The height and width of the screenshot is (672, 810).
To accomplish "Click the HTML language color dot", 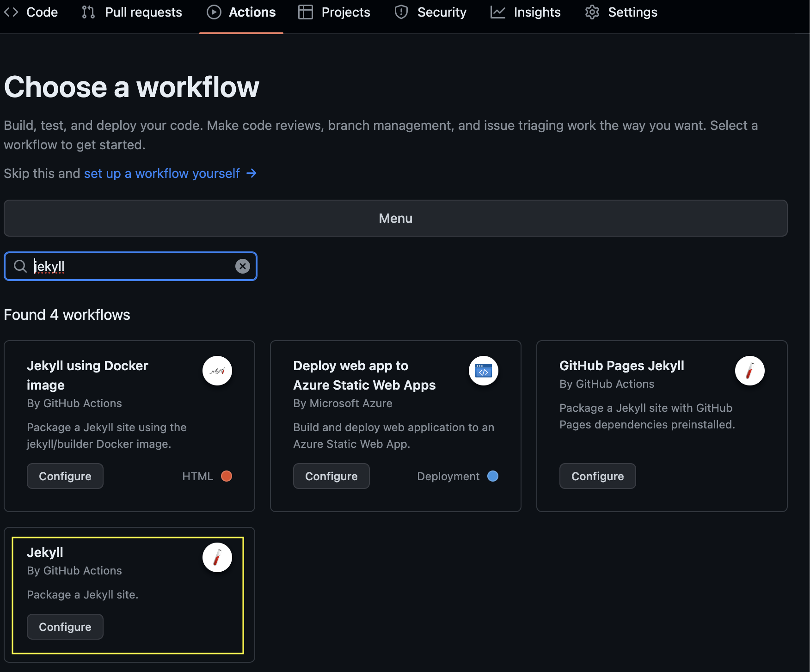I will click(x=227, y=476).
